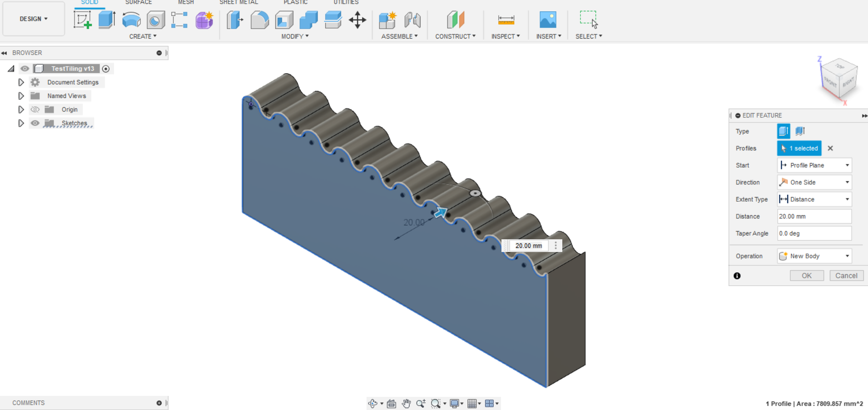Show the Origin folder visibility

(35, 109)
